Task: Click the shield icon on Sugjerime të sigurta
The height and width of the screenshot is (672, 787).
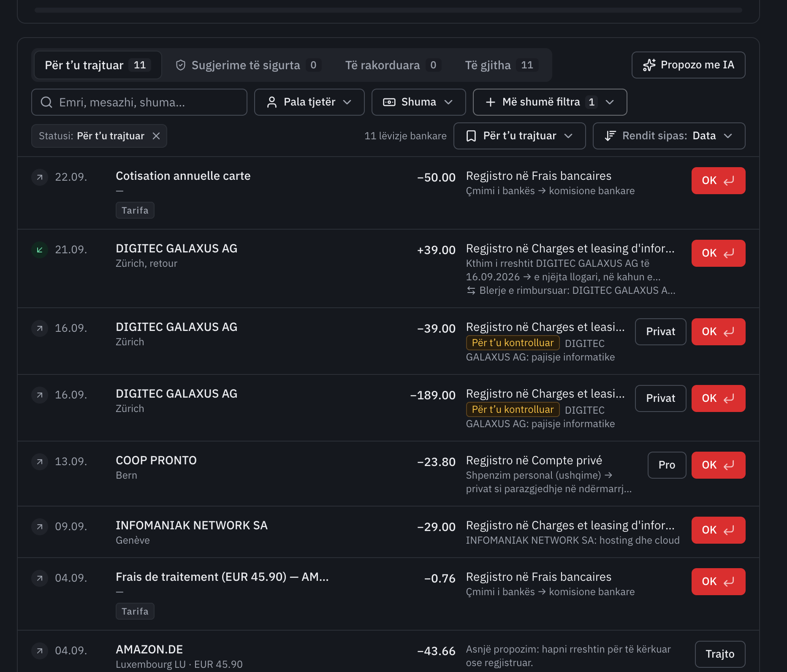Action: pyautogui.click(x=181, y=65)
